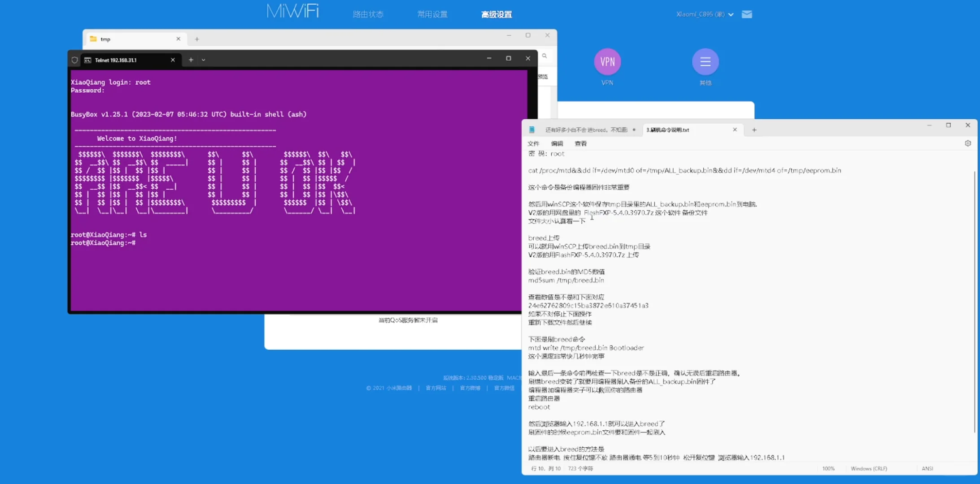This screenshot has width=980, height=484.
Task: Click the 100% zoom level in status bar
Action: 828,468
